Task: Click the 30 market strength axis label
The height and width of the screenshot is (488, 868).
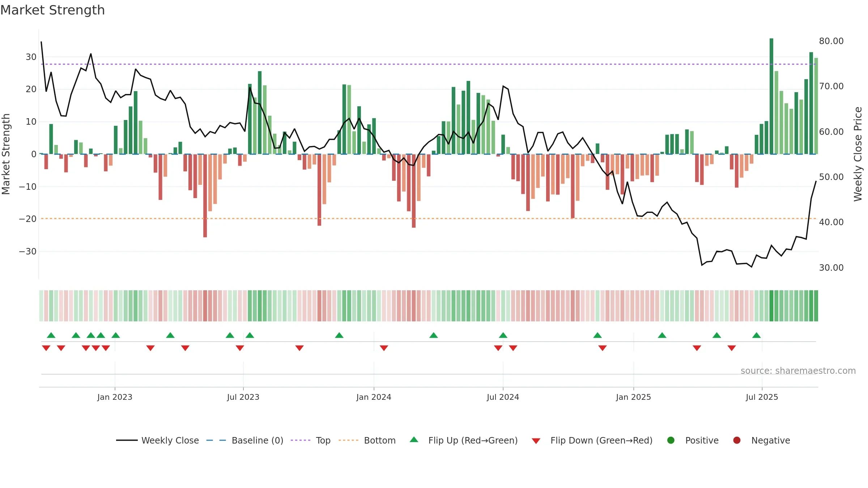Action: tap(31, 57)
